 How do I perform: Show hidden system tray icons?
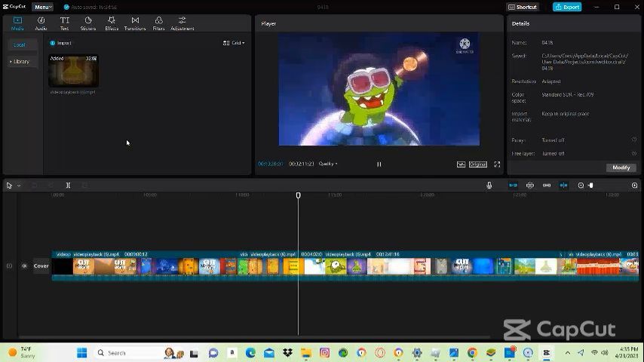pos(568,352)
